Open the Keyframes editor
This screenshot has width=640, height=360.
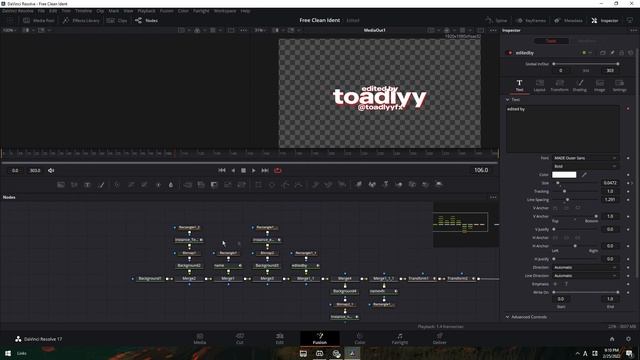531,20
